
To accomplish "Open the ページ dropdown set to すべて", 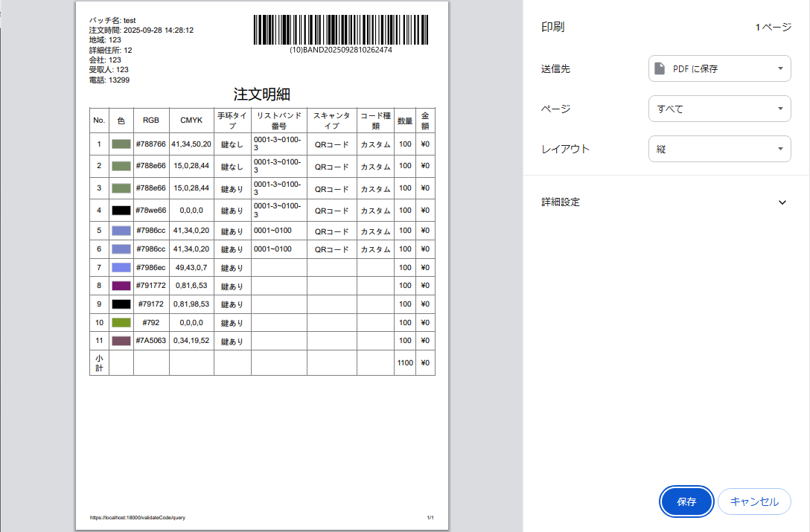I will pyautogui.click(x=719, y=109).
